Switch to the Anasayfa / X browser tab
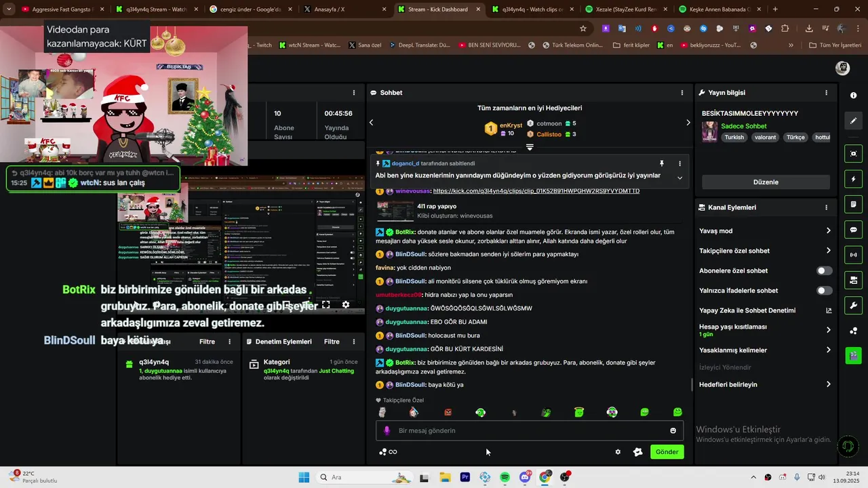 point(344,9)
